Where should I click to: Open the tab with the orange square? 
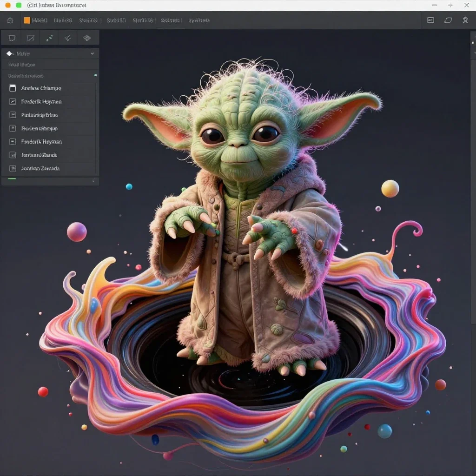click(x=36, y=20)
